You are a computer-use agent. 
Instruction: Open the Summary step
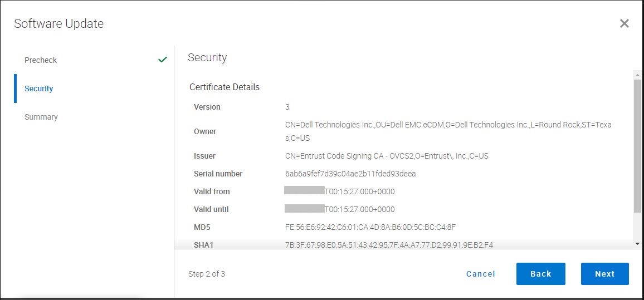[41, 117]
